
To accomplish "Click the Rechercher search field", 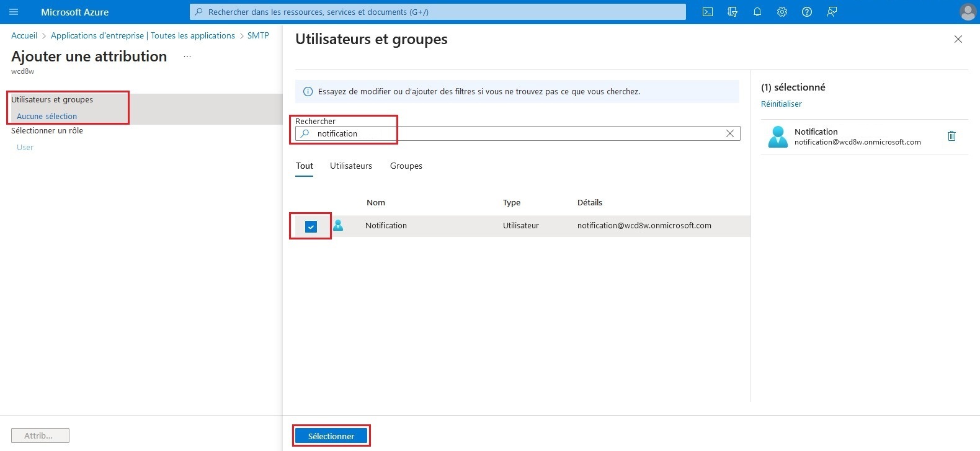I will (518, 133).
